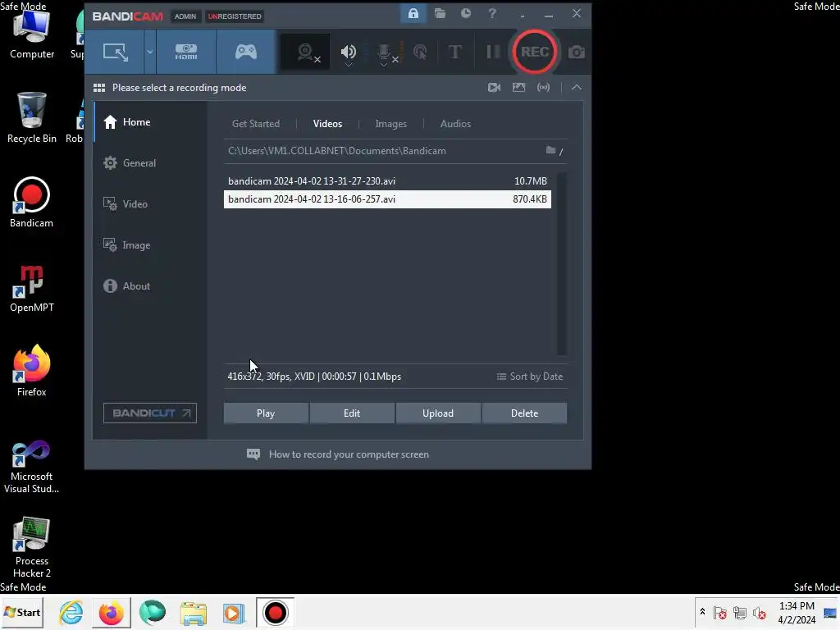Open Video settings in sidebar
840x630 pixels.
150,204
